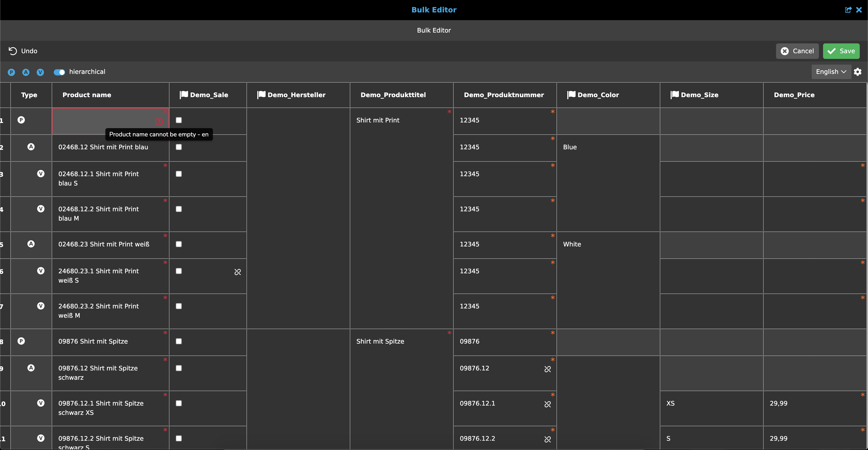This screenshot has height=450, width=868.
Task: Click the open-in-new-window icon
Action: pyautogui.click(x=848, y=10)
